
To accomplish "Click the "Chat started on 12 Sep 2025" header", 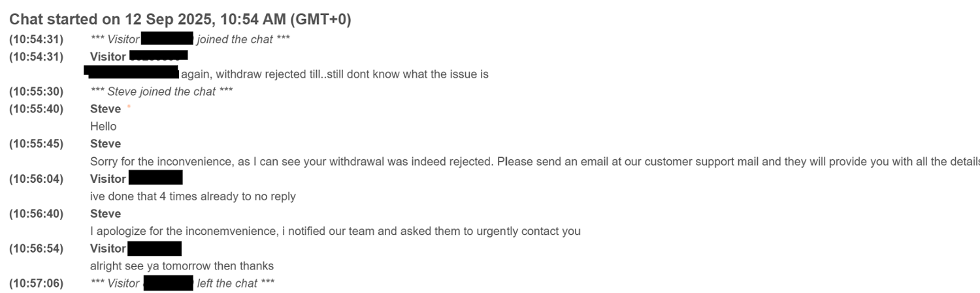I will coord(180,20).
